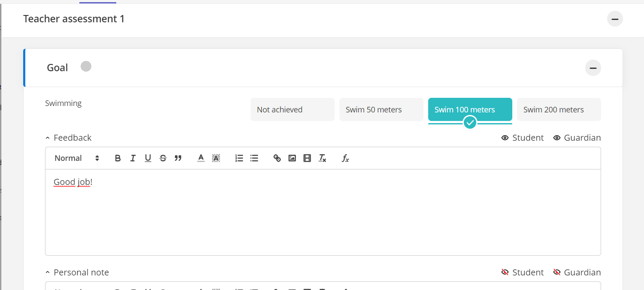Image resolution: width=644 pixels, height=290 pixels.
Task: Collapse the Goal section
Action: tap(593, 68)
